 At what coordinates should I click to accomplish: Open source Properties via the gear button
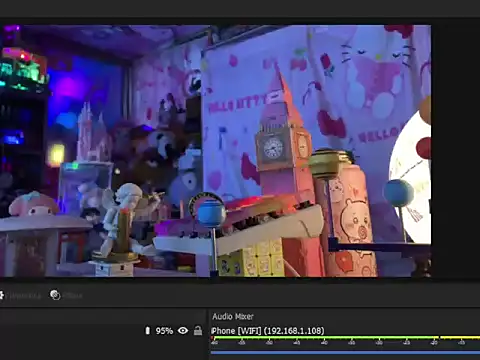click(20, 295)
